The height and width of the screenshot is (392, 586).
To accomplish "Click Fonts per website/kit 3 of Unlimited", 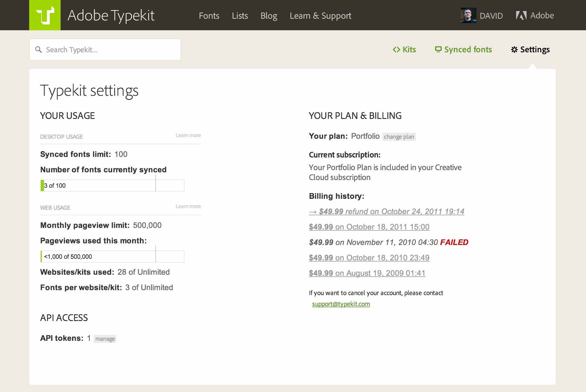I will pyautogui.click(x=149, y=288).
